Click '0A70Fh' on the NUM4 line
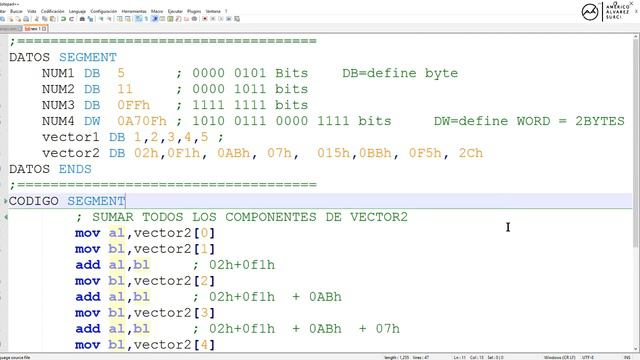The height and width of the screenshot is (360, 640). point(142,121)
